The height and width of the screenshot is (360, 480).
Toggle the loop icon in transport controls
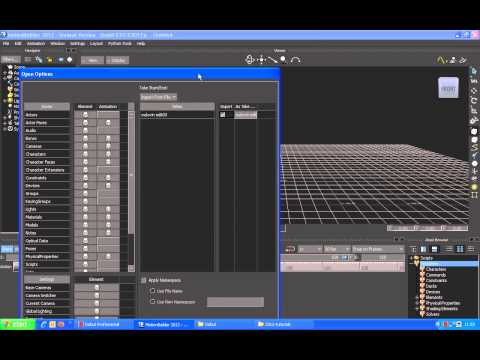click(290, 249)
